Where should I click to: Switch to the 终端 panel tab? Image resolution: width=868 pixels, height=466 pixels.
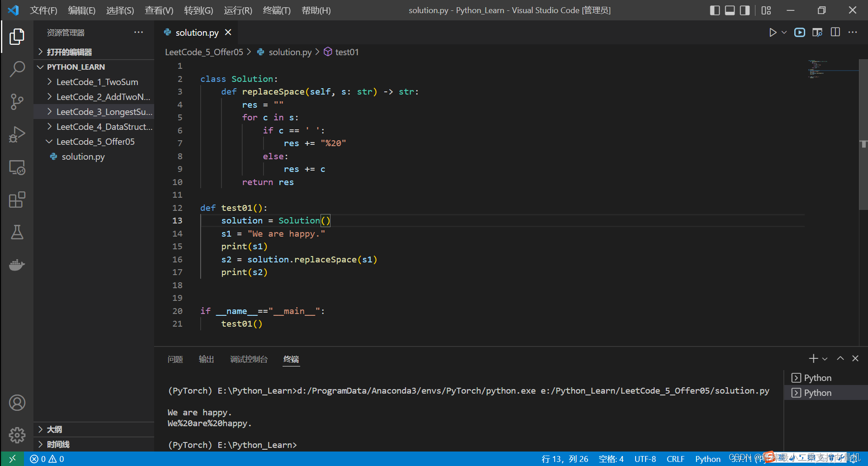[x=291, y=359]
